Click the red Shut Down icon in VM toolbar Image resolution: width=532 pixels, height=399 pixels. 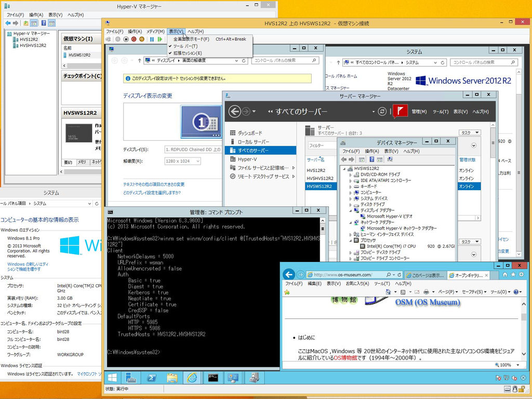(134, 39)
